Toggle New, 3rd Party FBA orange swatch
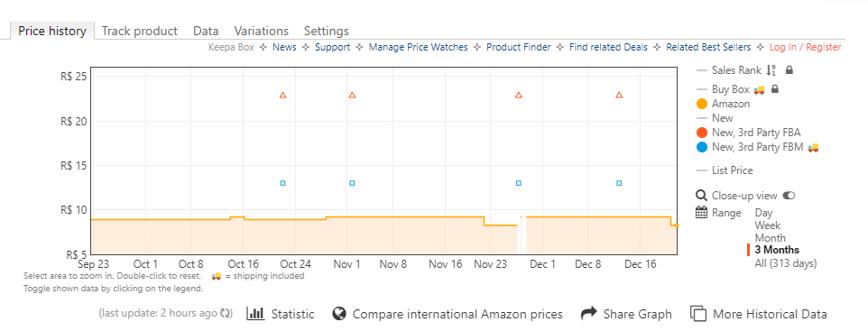The image size is (868, 331). 702,133
